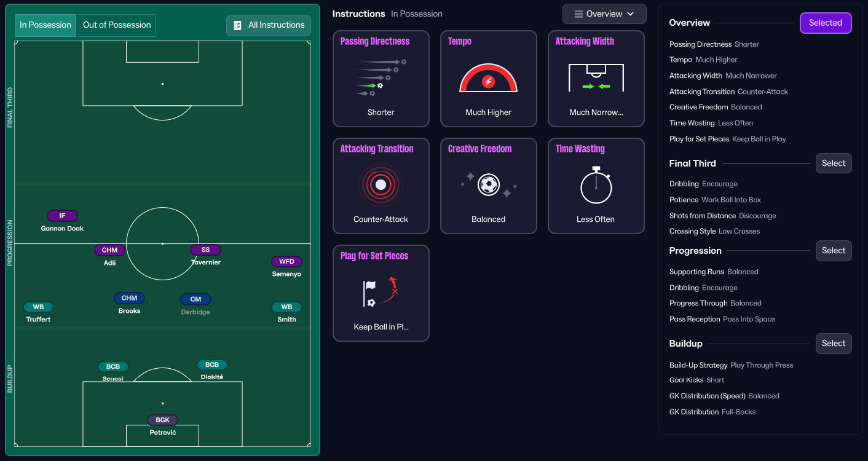Click Semenyo's WFD role badge
Screen dimensions: 868x461
(x=286, y=261)
